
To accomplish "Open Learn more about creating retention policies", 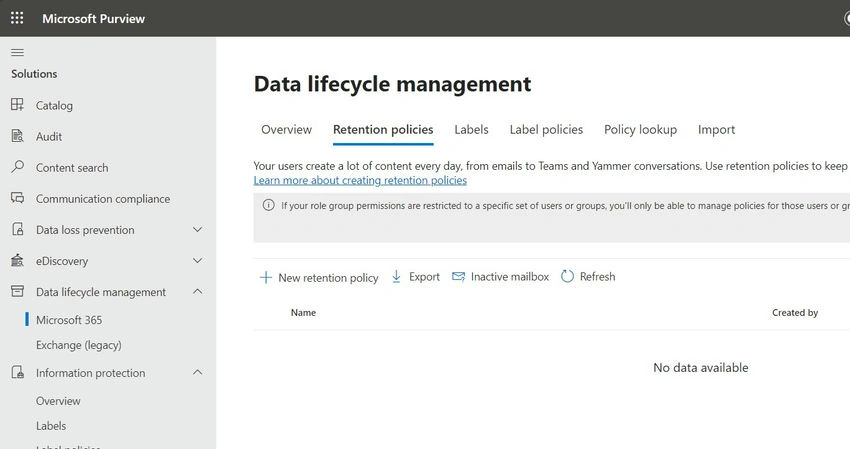I will (360, 181).
